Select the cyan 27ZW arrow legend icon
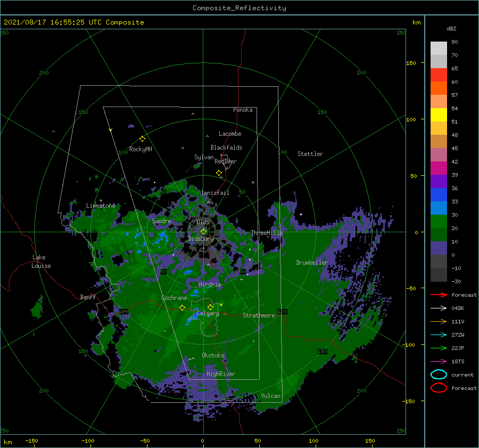The width and height of the screenshot is (479, 448). (439, 335)
